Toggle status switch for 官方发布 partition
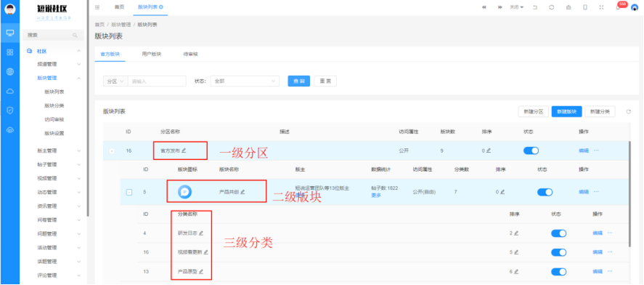The height and width of the screenshot is (285, 644). [531, 151]
